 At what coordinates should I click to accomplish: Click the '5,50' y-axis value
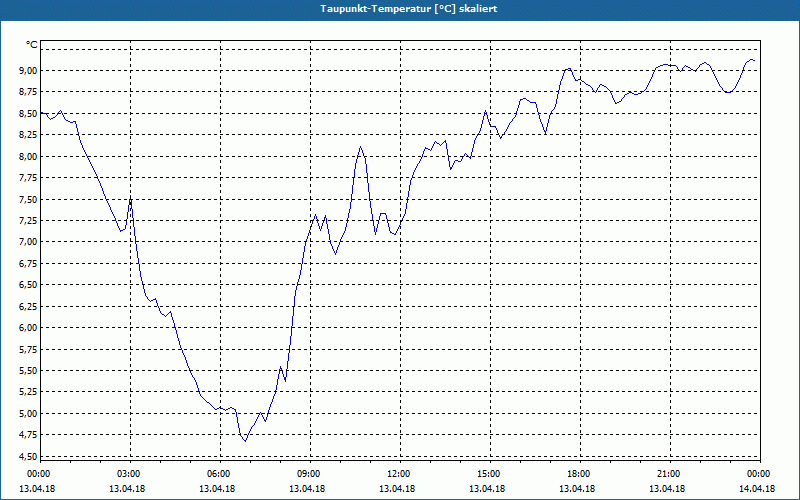point(29,370)
